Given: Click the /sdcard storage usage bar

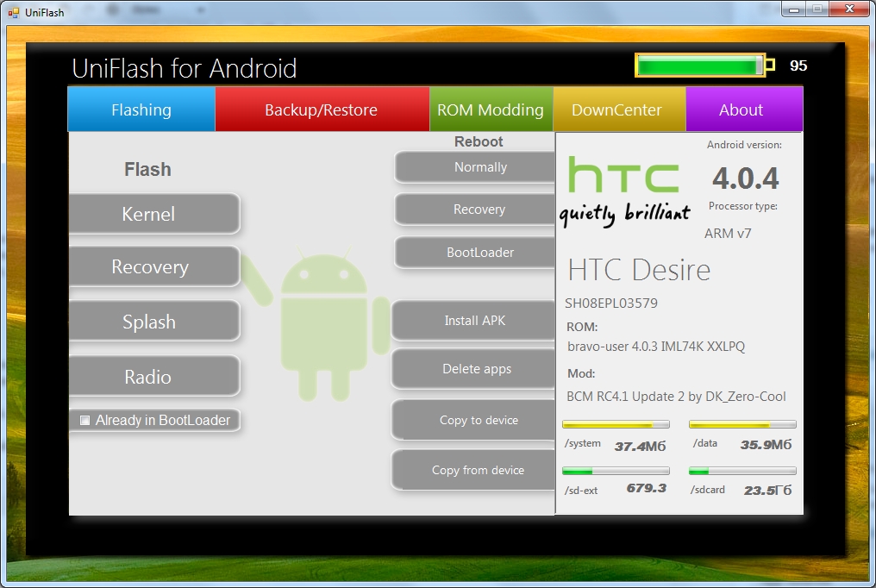Looking at the screenshot, I should point(741,472).
